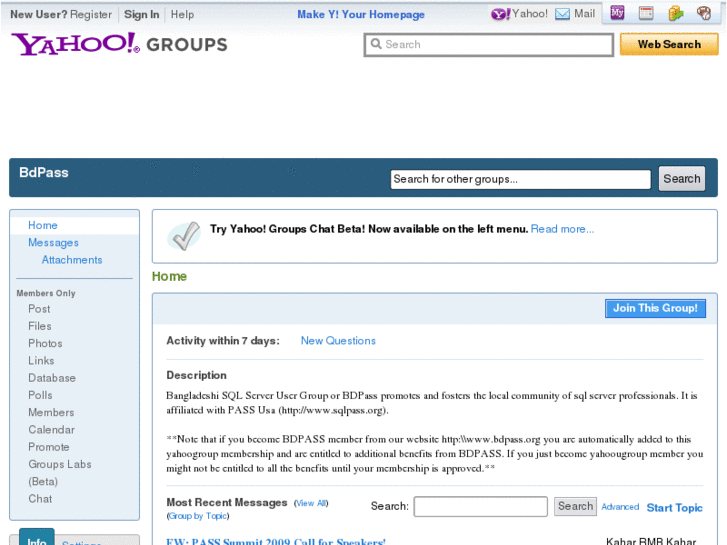Focus the web Search input field
The height and width of the screenshot is (545, 727).
(489, 45)
